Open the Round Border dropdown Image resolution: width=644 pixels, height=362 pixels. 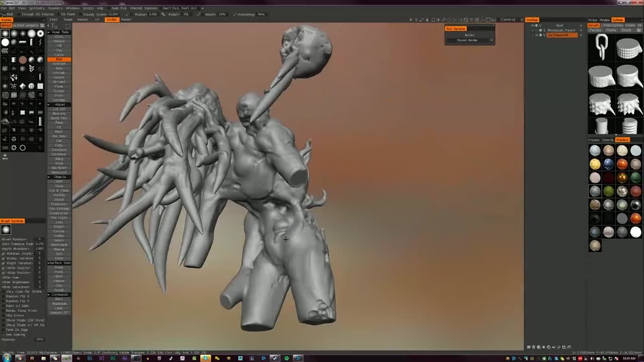[469, 40]
